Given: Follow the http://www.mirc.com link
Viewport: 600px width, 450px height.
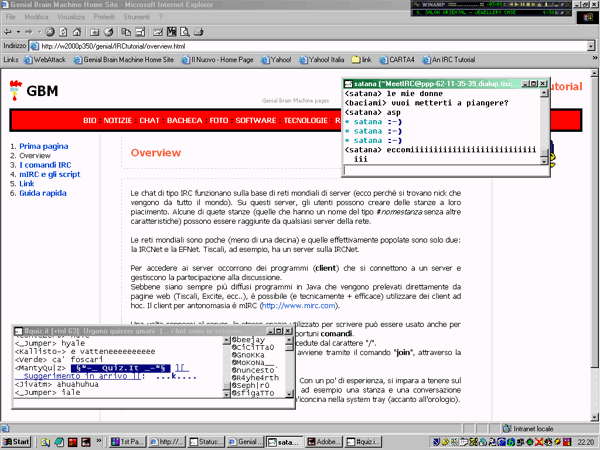Looking at the screenshot, I should pyautogui.click(x=298, y=306).
